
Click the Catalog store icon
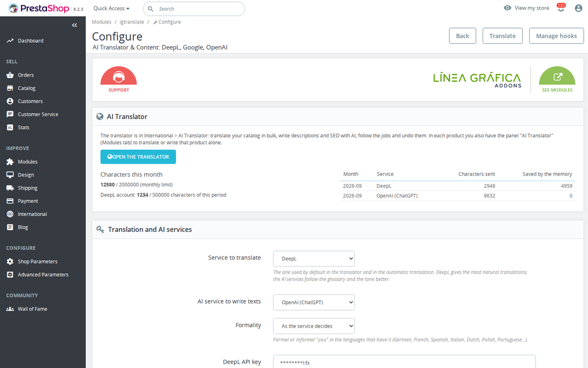pyautogui.click(x=10, y=88)
